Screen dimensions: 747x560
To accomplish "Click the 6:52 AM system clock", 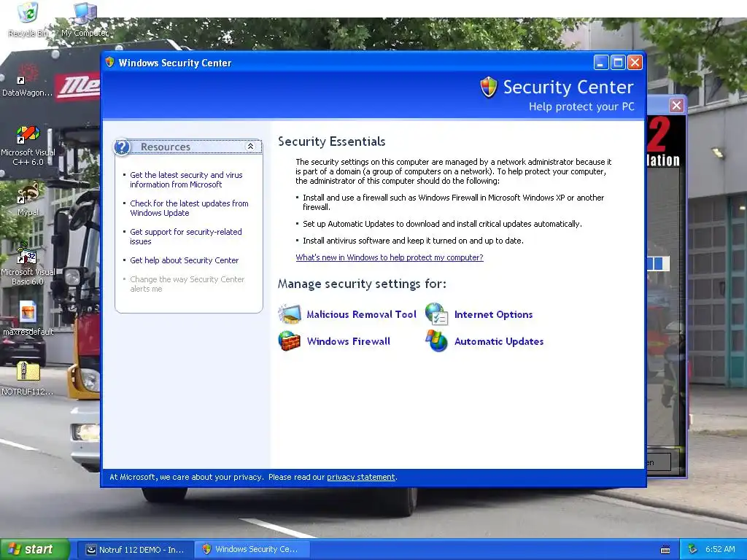I will pos(720,550).
